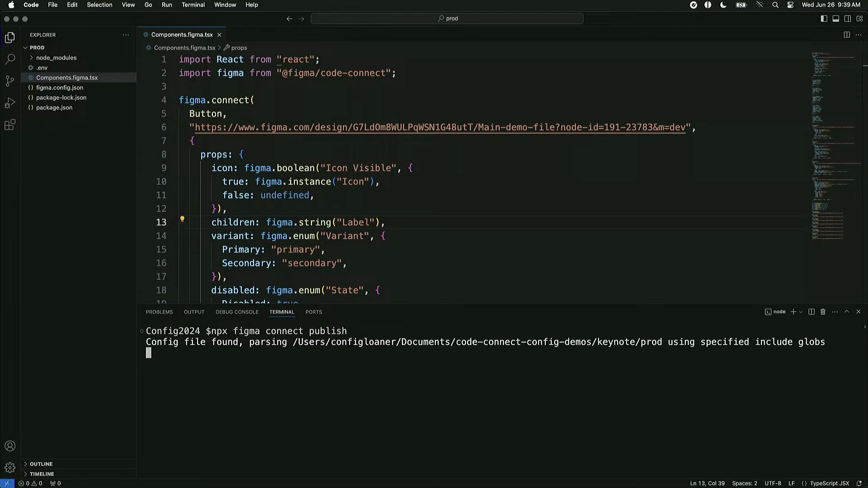Open errors and warnings status item
868x488 pixels.
point(30,483)
